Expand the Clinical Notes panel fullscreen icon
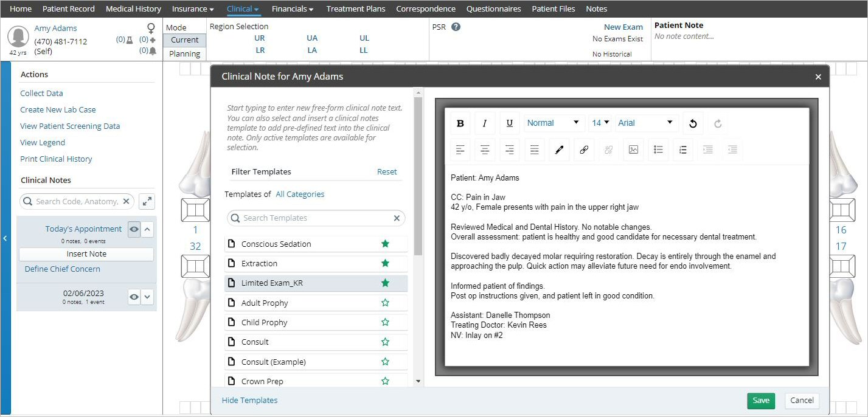The height and width of the screenshot is (417, 868). (x=147, y=201)
